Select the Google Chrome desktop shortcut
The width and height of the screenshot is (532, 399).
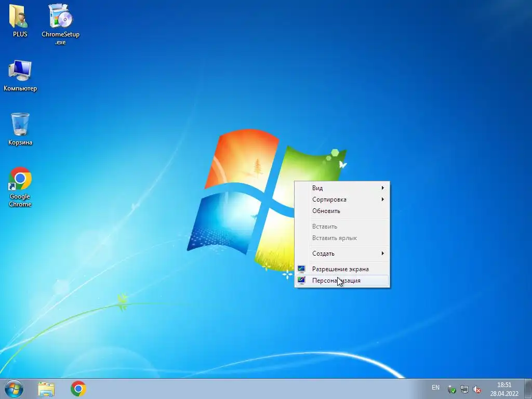pyautogui.click(x=20, y=187)
